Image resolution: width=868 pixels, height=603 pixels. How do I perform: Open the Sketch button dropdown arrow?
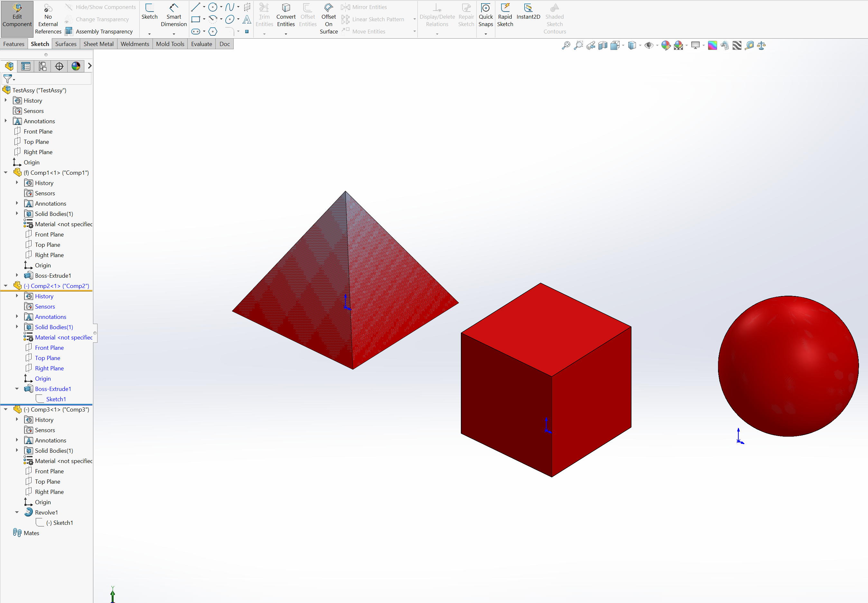(x=149, y=34)
